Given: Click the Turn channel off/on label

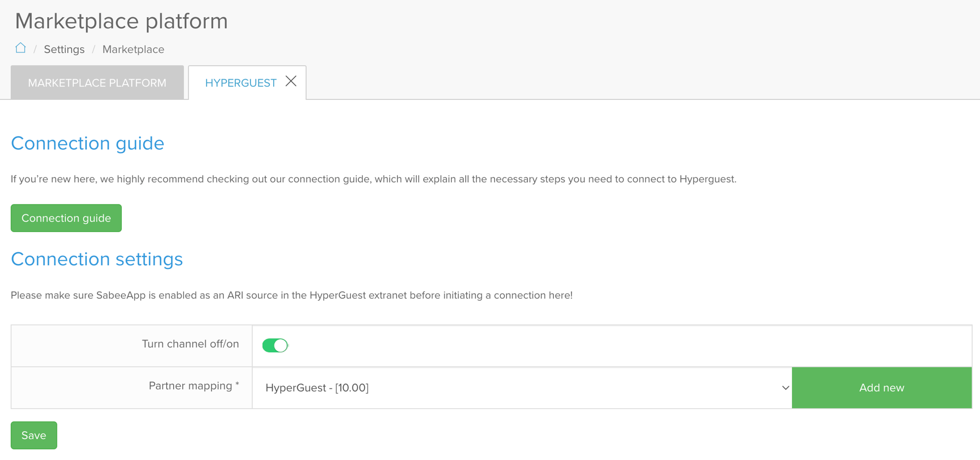Looking at the screenshot, I should pyautogui.click(x=190, y=344).
